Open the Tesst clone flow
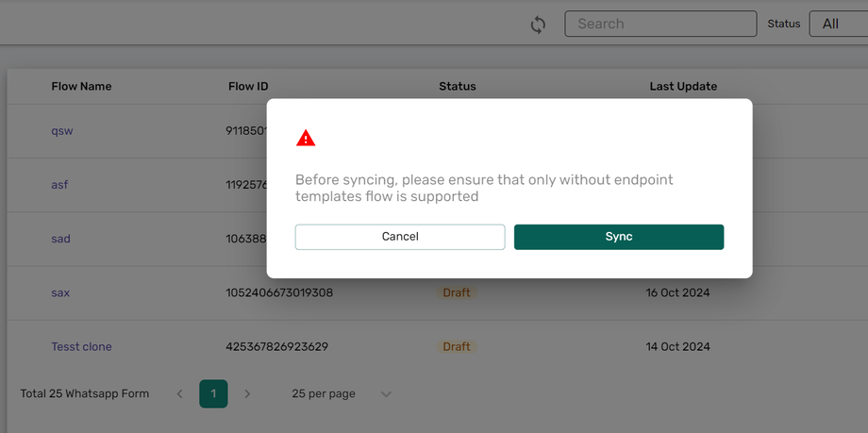Image resolution: width=868 pixels, height=433 pixels. point(81,346)
